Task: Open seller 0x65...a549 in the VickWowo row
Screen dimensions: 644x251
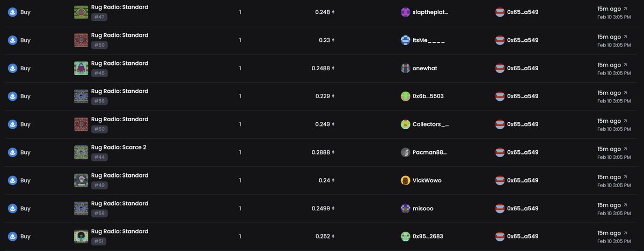Action: coord(523,180)
